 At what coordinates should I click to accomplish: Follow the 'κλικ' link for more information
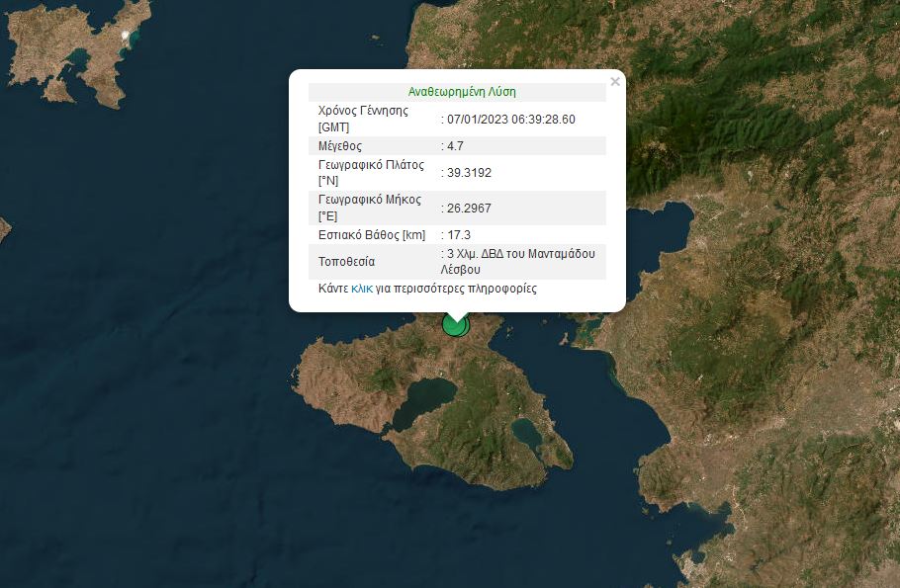point(361,290)
